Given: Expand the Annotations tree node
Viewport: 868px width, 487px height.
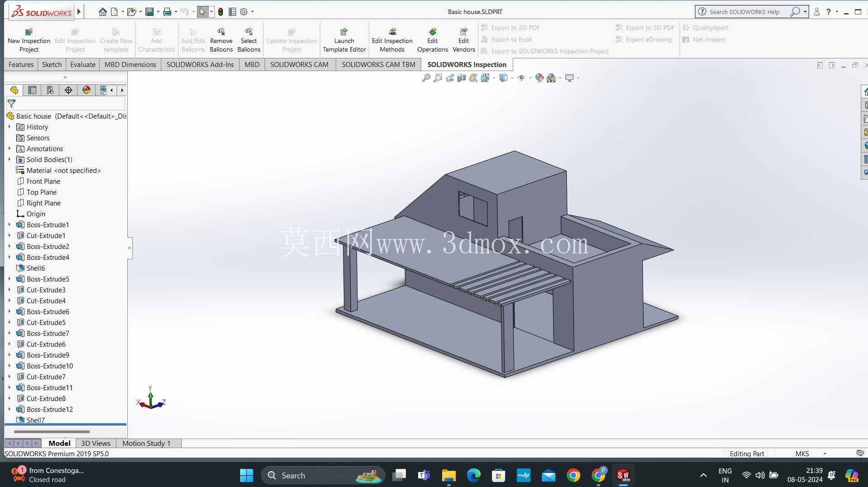Looking at the screenshot, I should [9, 149].
